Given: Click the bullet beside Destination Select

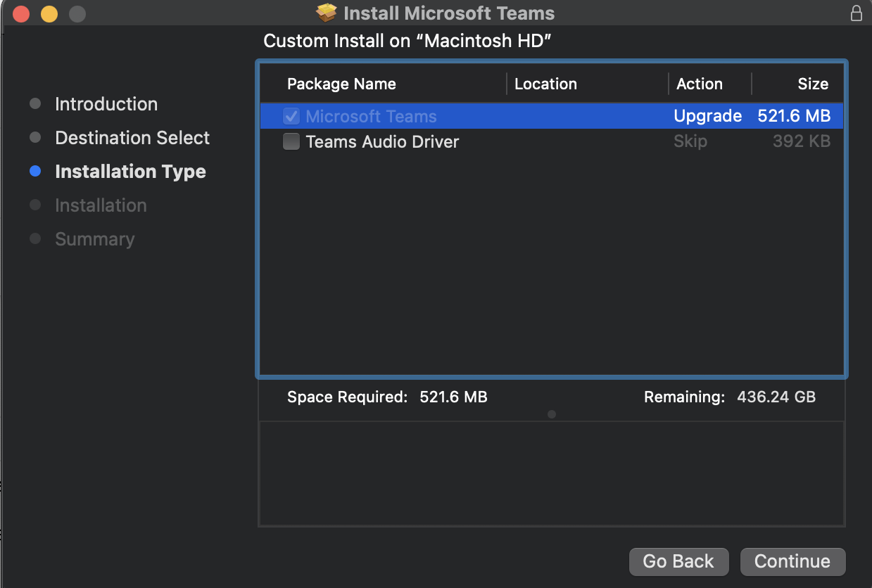Looking at the screenshot, I should pos(35,138).
